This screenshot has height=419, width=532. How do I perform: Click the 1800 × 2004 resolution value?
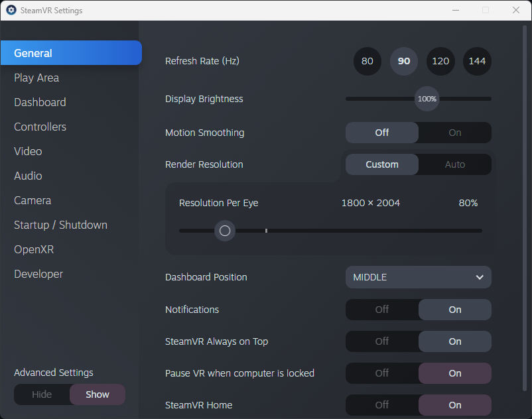coord(371,203)
